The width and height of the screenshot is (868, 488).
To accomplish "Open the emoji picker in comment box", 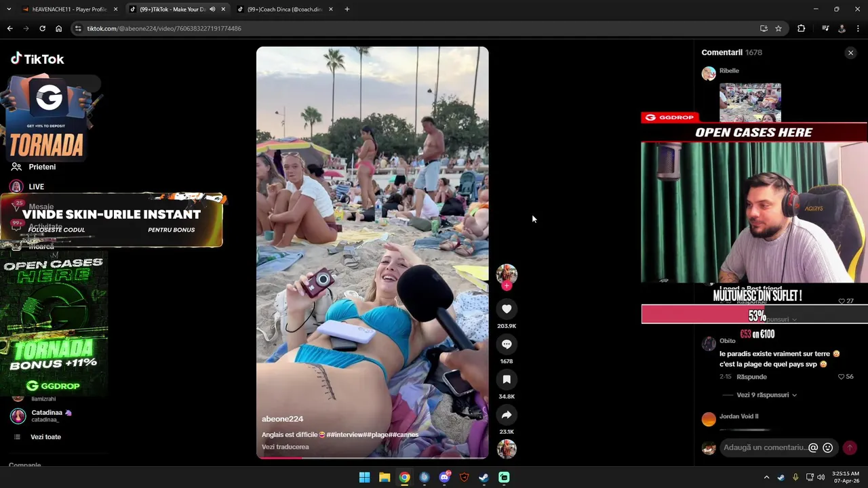I will (827, 447).
